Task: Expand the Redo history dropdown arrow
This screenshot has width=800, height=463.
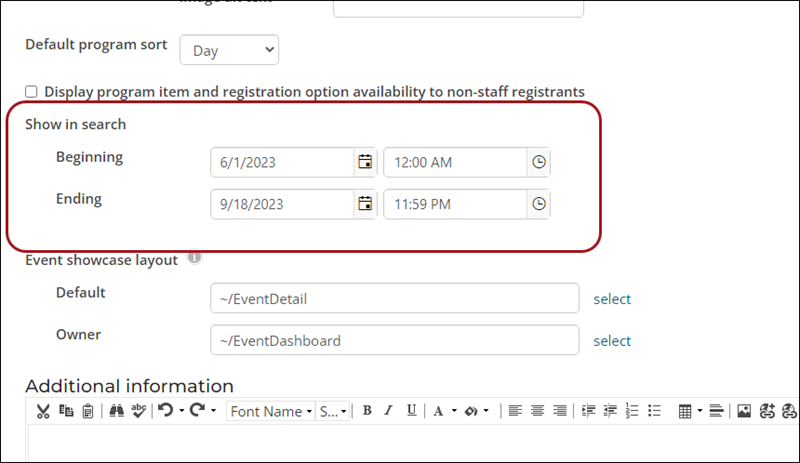Action: coord(213,410)
